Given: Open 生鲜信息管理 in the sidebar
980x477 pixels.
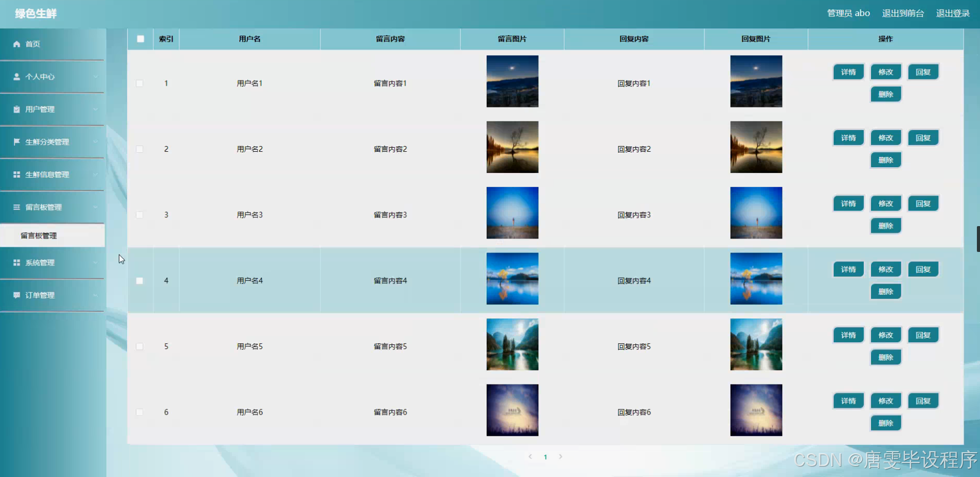Looking at the screenshot, I should pos(52,174).
